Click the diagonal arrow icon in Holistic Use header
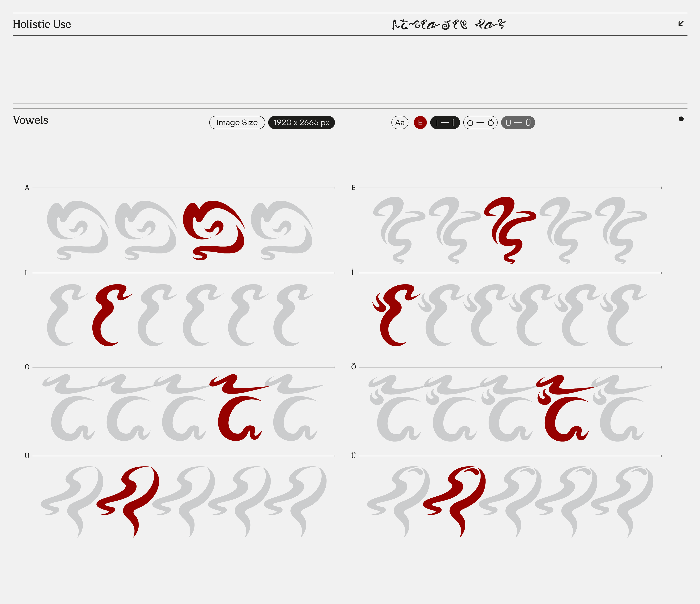Screen dimensions: 700x604 click(681, 23)
